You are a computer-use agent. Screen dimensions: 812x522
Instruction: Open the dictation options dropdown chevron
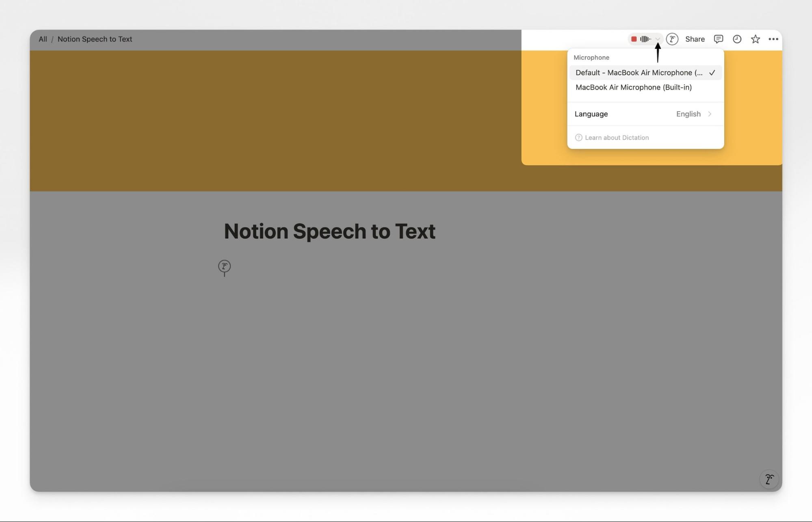(658, 39)
